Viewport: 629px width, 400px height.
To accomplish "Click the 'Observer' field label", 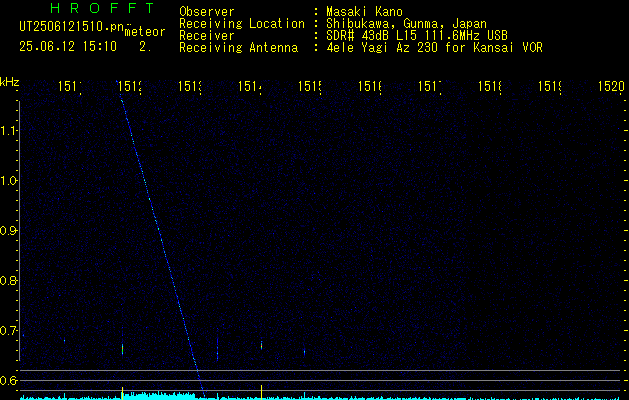I will click(x=207, y=11).
